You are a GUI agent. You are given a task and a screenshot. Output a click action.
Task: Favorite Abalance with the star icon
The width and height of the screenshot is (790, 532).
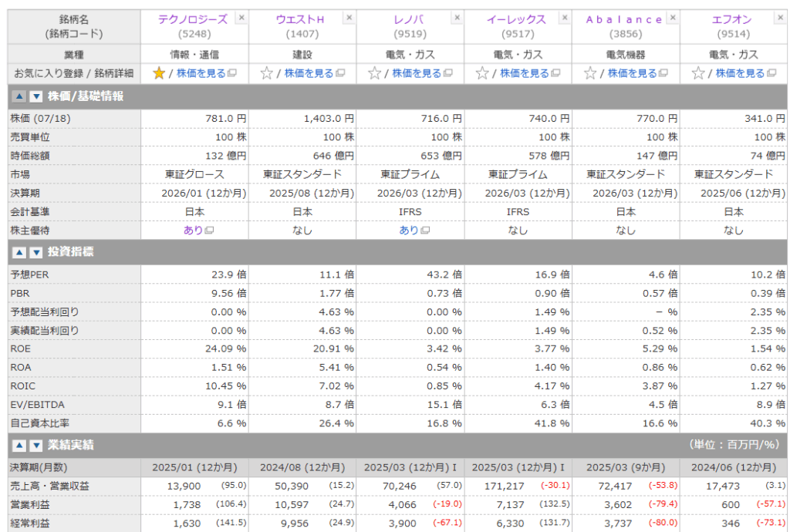point(590,73)
